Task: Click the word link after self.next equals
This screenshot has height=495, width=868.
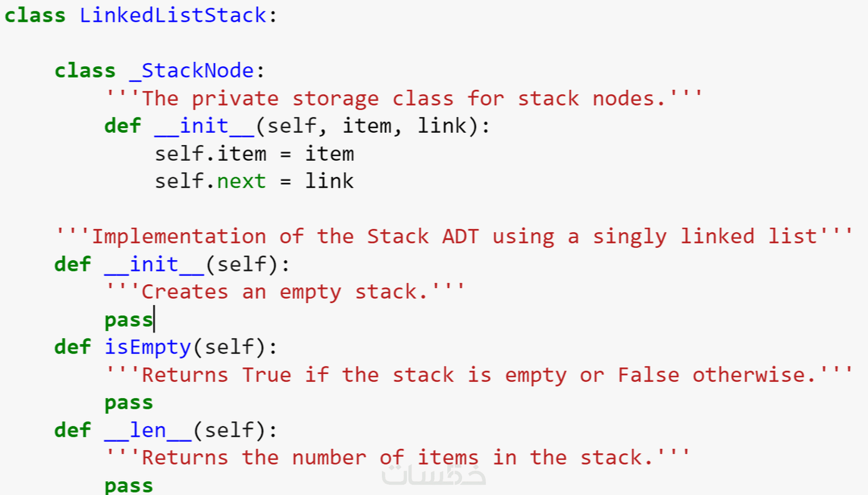Action: [x=329, y=181]
